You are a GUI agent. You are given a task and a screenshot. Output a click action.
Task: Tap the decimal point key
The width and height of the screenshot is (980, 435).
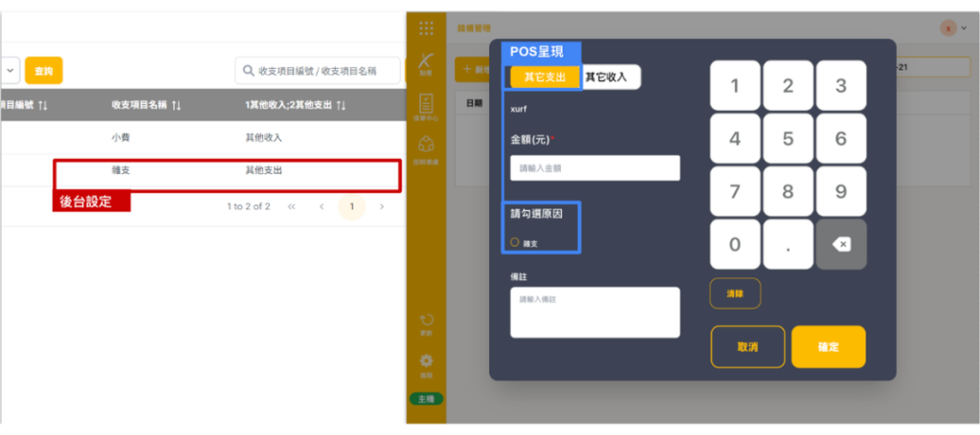(x=789, y=245)
